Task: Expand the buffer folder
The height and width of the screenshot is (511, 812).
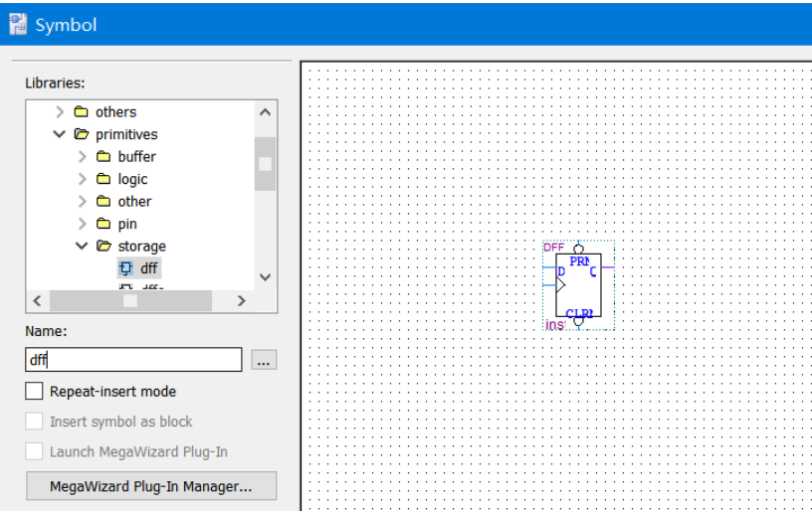Action: coord(83,156)
